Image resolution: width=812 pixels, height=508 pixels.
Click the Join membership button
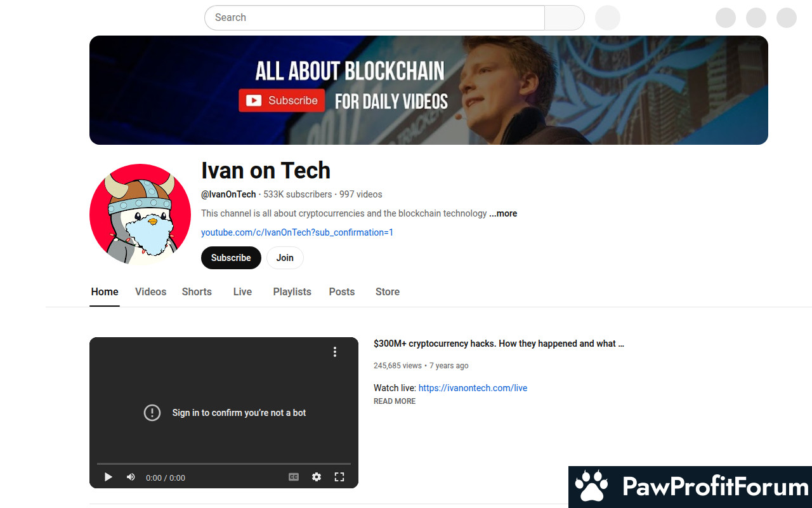[x=285, y=258]
